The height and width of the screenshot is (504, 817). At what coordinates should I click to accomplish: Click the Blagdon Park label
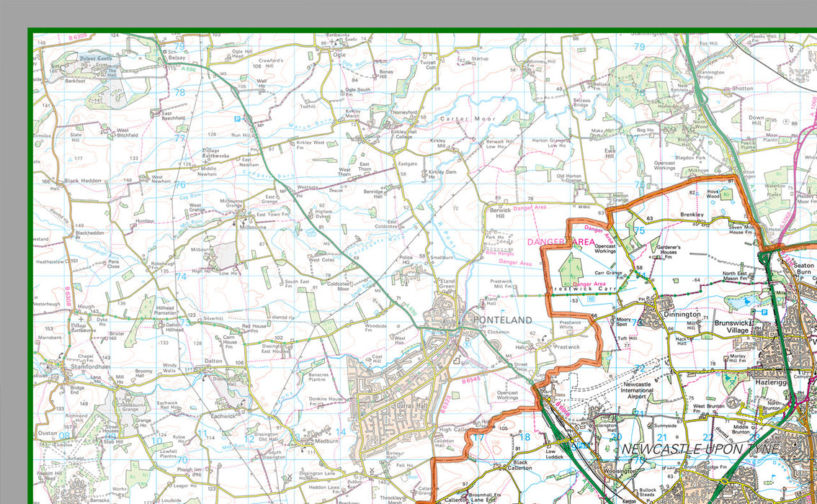pos(690,158)
